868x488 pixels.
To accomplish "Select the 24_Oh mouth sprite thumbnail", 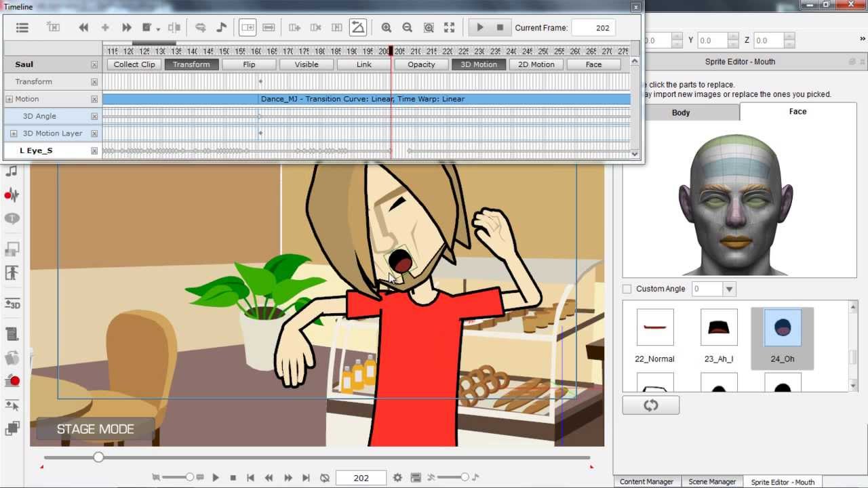I will tap(781, 327).
